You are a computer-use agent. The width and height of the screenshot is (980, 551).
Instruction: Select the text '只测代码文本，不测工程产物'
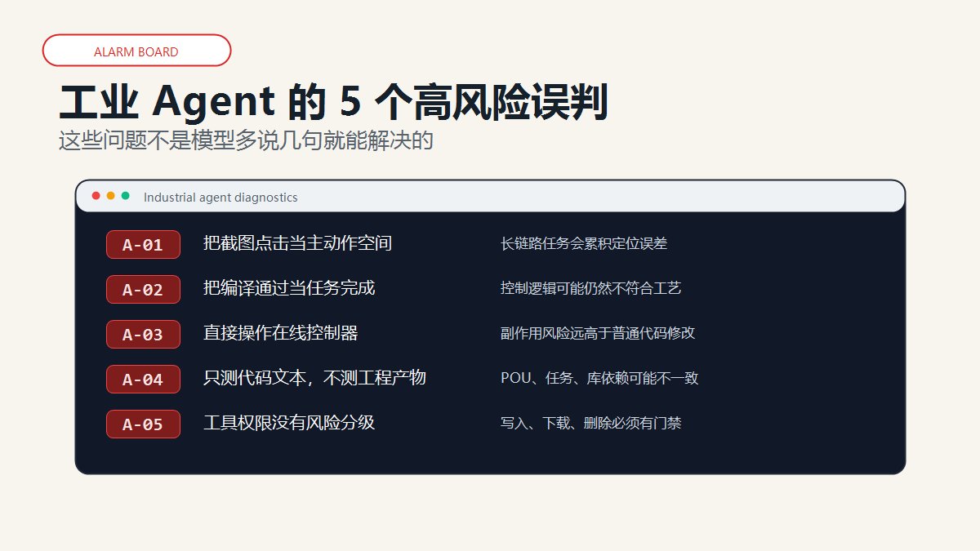coord(314,378)
